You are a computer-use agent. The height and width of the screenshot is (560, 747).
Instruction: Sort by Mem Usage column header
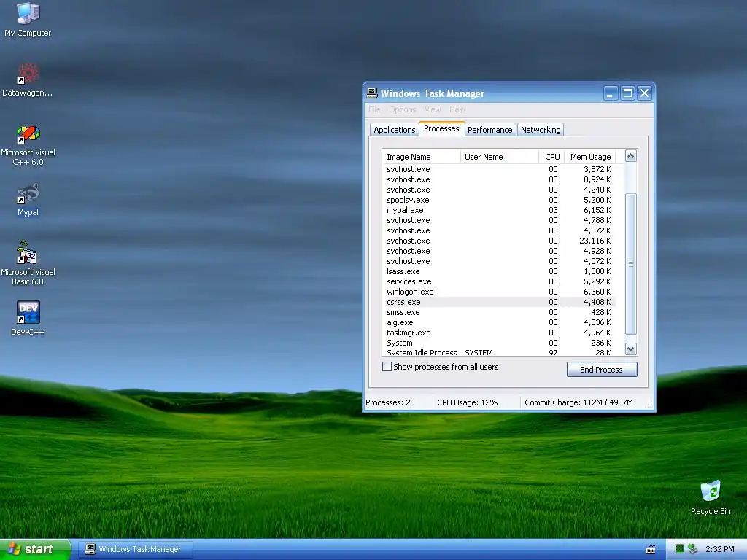click(x=590, y=157)
